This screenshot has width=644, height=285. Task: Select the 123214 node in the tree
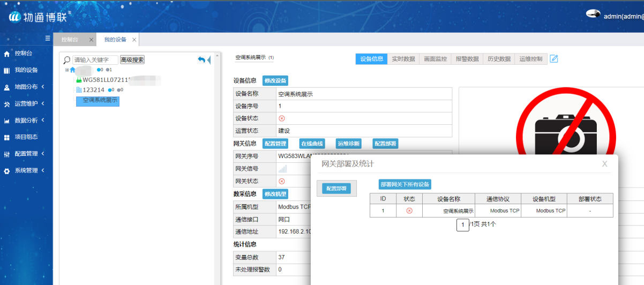pyautogui.click(x=93, y=90)
